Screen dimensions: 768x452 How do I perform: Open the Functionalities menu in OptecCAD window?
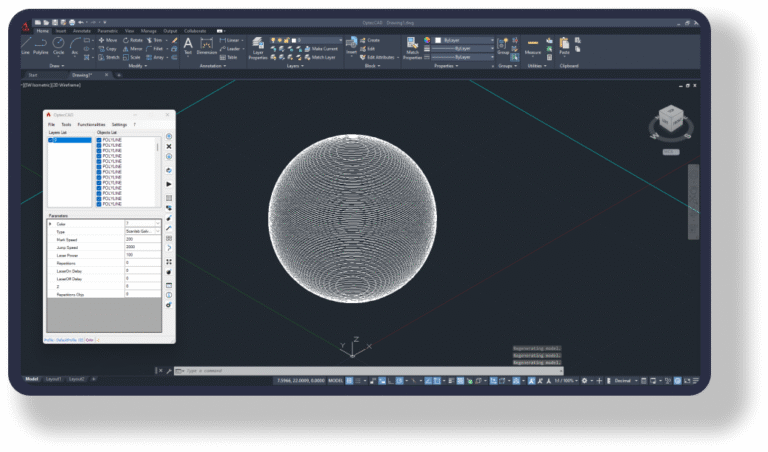pos(92,124)
